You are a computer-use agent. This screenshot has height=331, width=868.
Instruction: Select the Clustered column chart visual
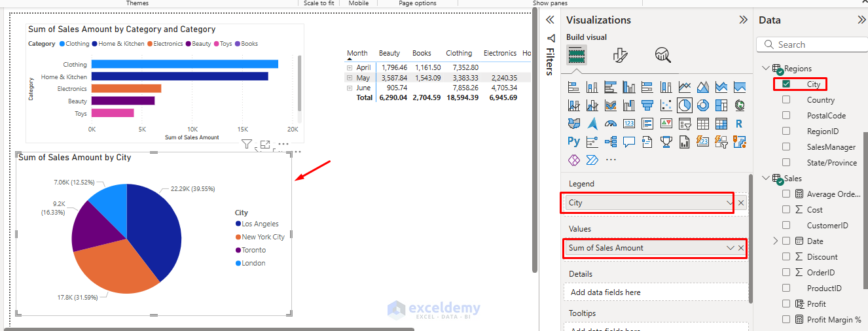[x=629, y=87]
